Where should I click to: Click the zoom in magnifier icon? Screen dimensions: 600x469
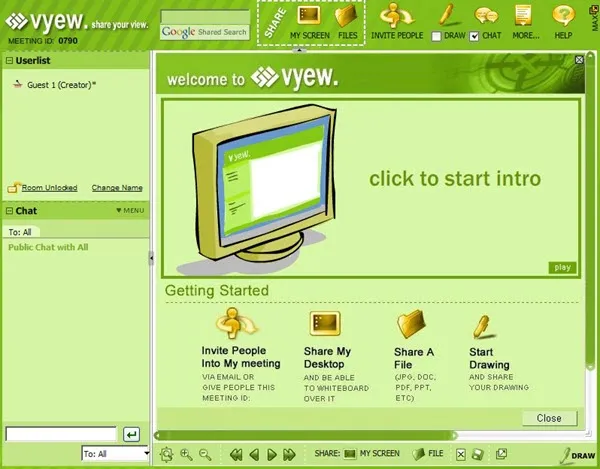point(186,454)
